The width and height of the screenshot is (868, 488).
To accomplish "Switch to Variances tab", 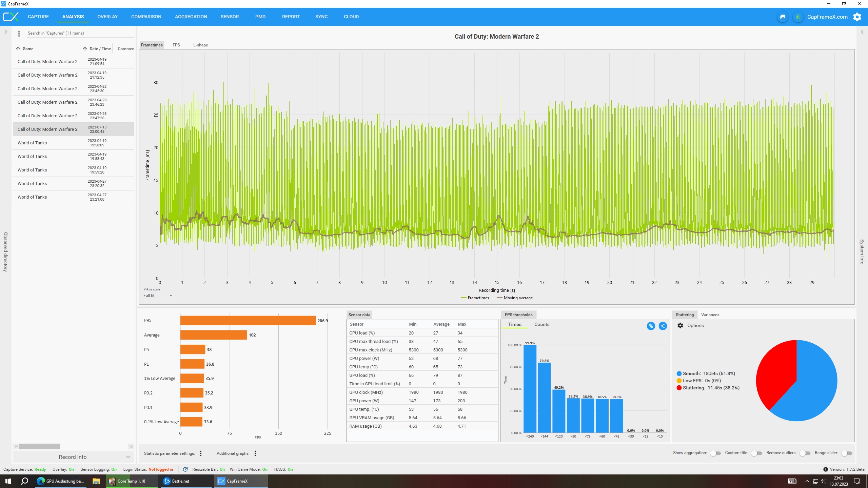I will point(710,315).
